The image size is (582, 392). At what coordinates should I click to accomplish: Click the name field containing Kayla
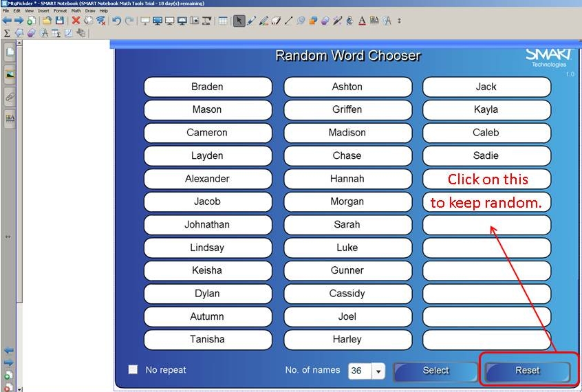pos(486,110)
